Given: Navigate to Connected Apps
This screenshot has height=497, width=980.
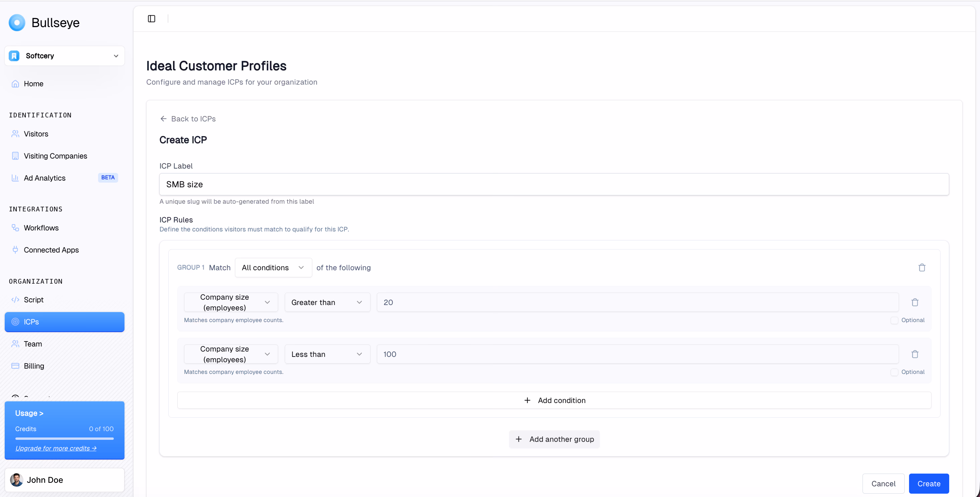Looking at the screenshot, I should tap(64, 250).
